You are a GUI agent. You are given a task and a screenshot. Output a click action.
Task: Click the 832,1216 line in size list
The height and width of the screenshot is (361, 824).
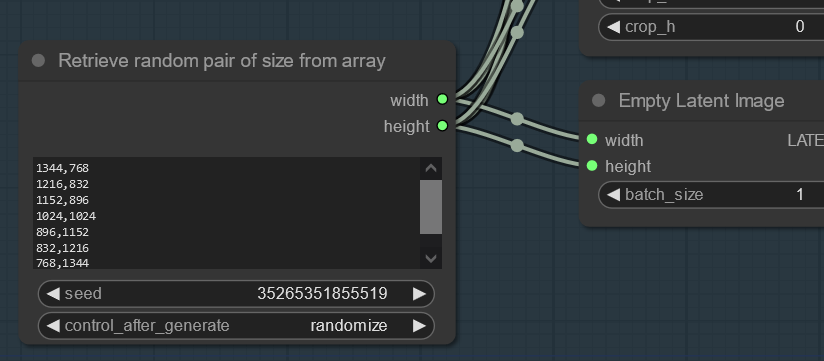click(63, 247)
